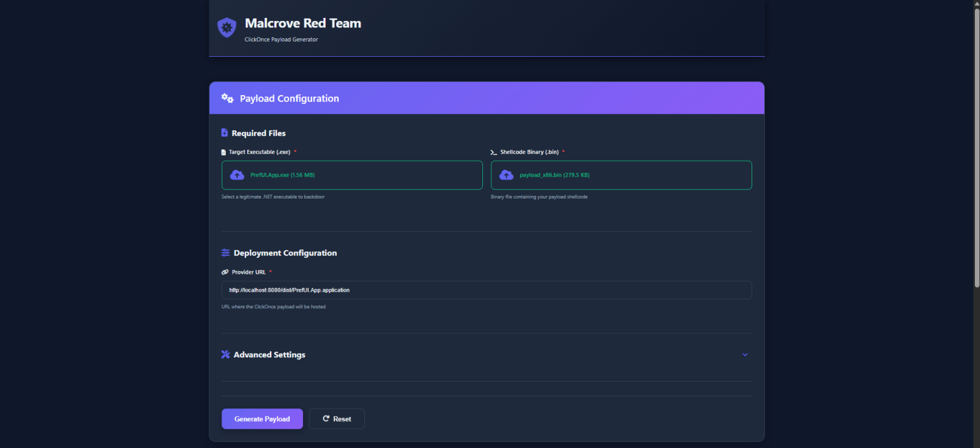Click the page's vertical scrollbar
This screenshot has height=448, width=980.
(976, 147)
